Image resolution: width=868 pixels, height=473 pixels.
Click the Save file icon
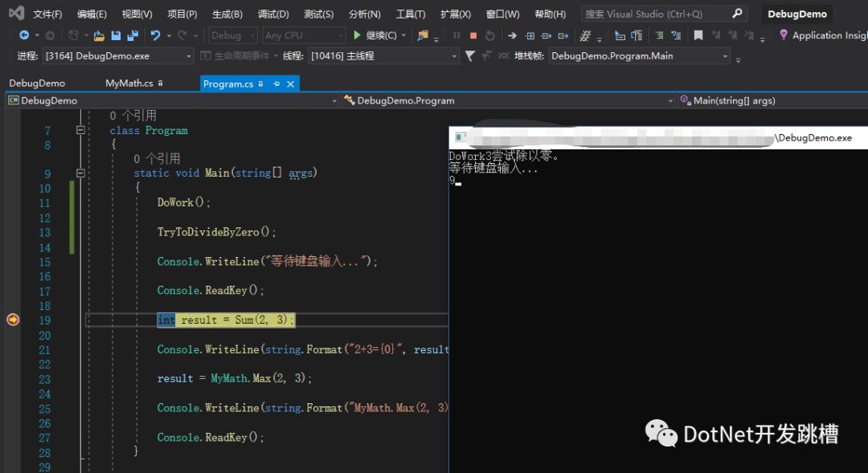coord(116,36)
